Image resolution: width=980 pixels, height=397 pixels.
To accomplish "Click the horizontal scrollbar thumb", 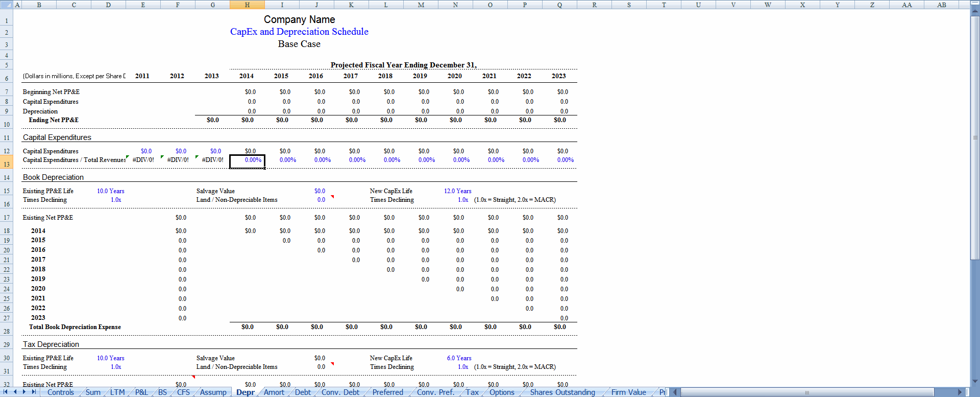I will 807,392.
